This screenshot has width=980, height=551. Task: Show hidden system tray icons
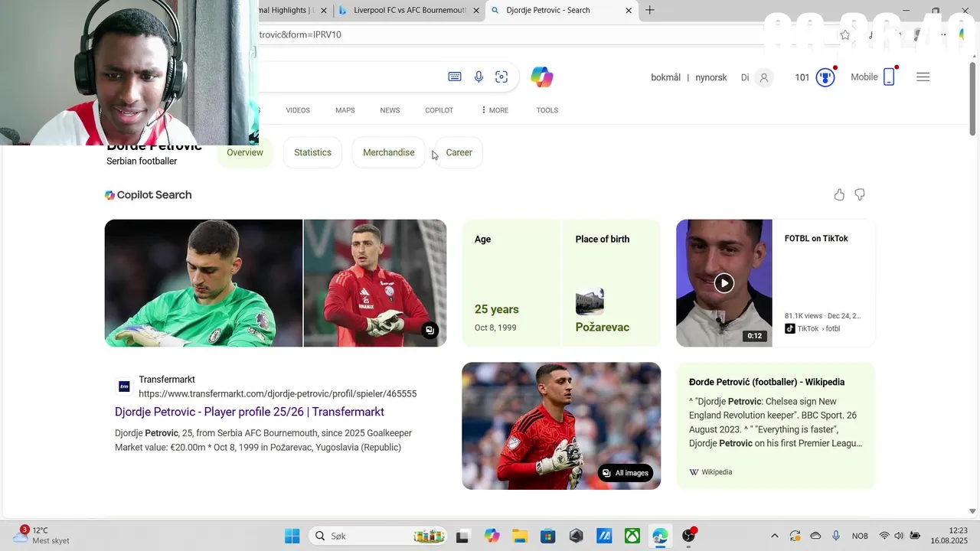point(774,536)
